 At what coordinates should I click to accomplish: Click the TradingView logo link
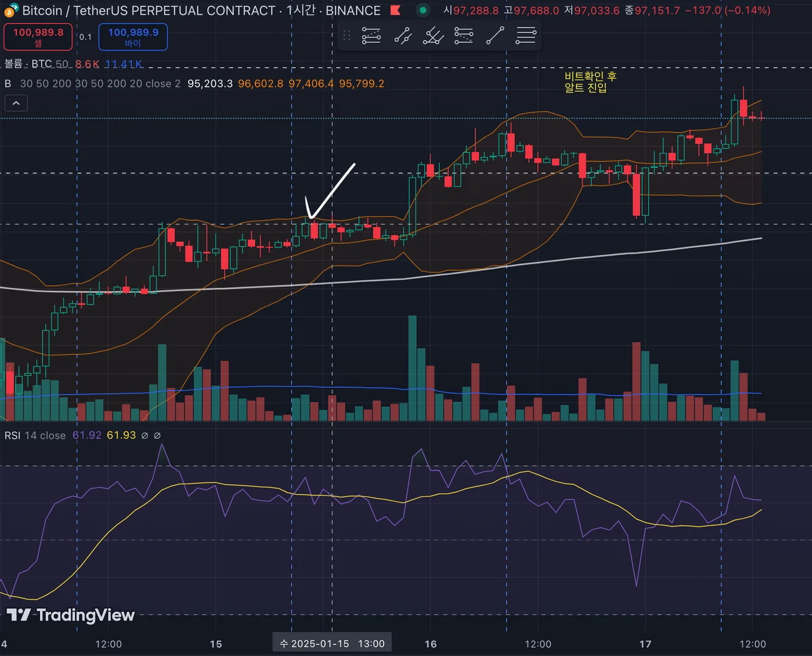point(71,615)
